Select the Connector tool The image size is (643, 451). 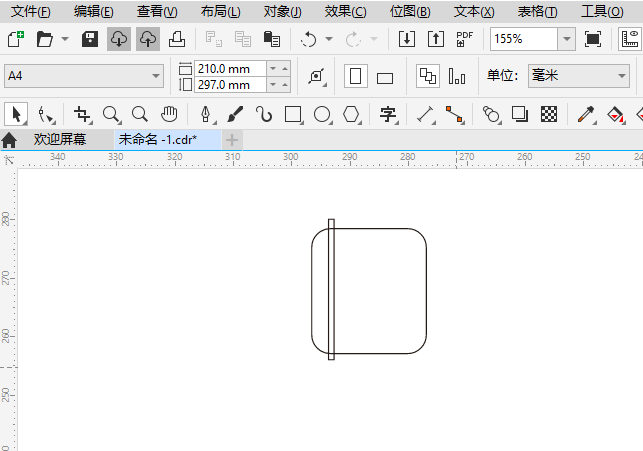click(455, 114)
